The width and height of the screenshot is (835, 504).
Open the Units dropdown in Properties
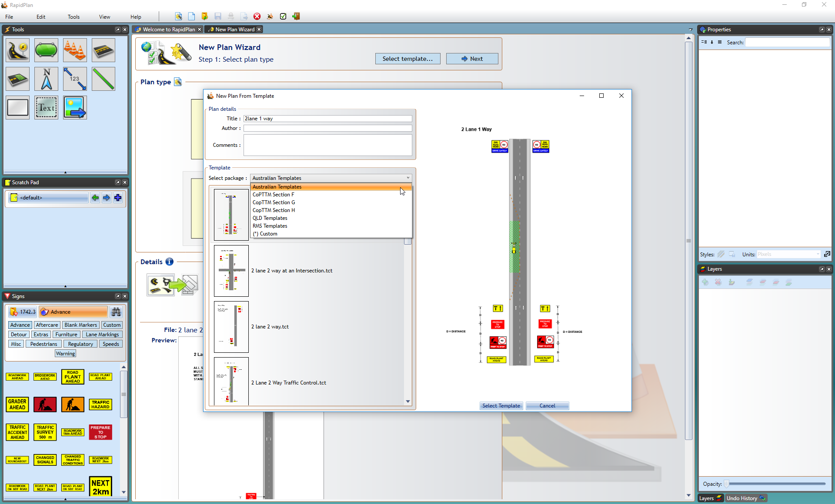(x=788, y=254)
